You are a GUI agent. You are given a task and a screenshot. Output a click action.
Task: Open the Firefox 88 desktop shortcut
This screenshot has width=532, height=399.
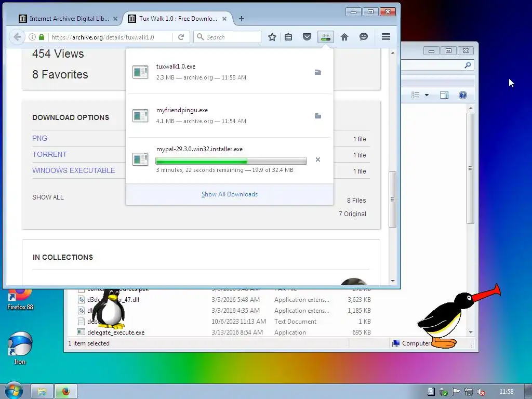20,299
